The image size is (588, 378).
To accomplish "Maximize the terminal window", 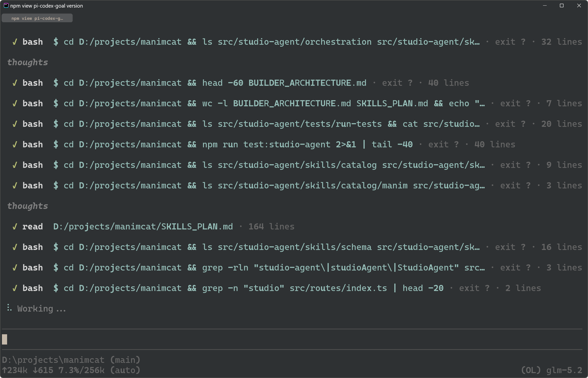I will point(562,6).
